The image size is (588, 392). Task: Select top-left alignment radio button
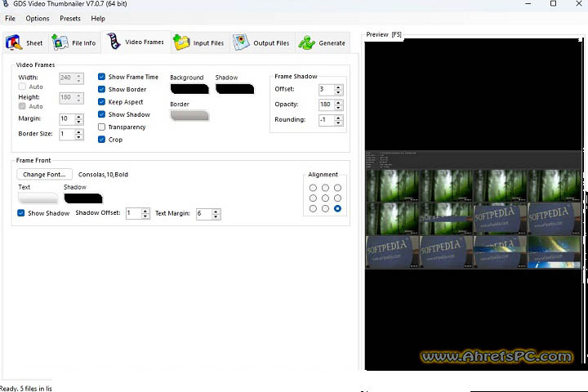[x=313, y=188]
